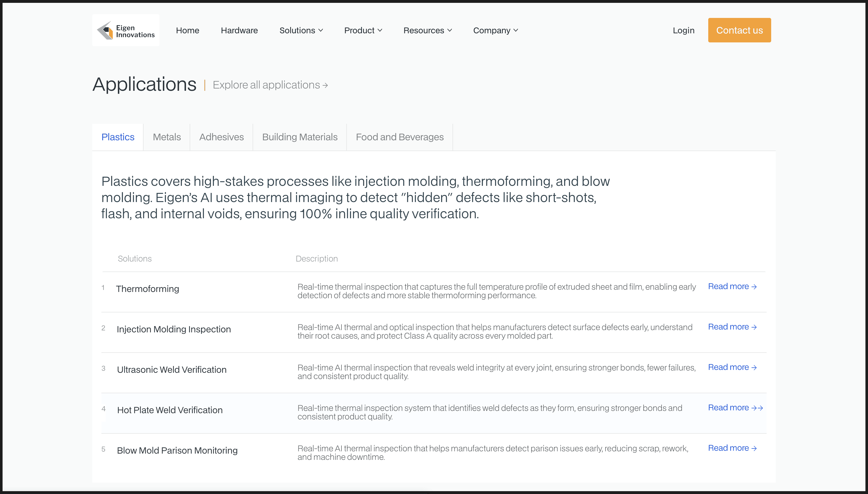Read more about Blow Mold Parison Monitoring
868x494 pixels.
coord(732,448)
